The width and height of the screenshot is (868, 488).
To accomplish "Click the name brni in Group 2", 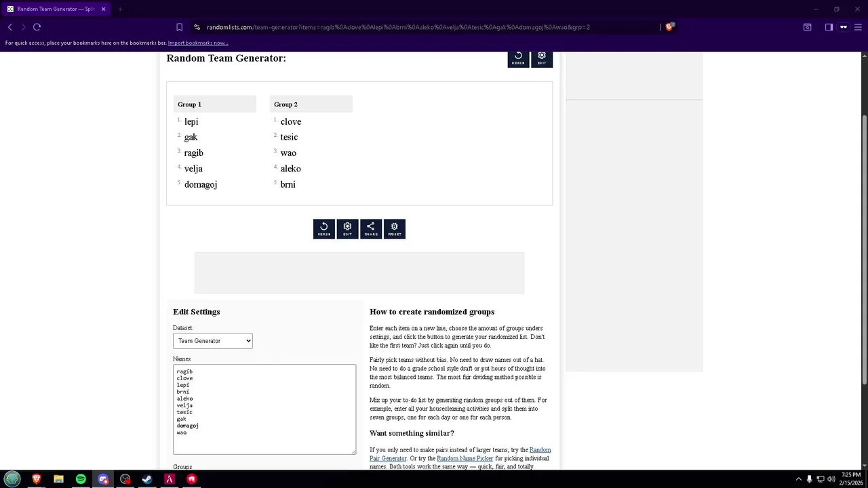I will [288, 184].
